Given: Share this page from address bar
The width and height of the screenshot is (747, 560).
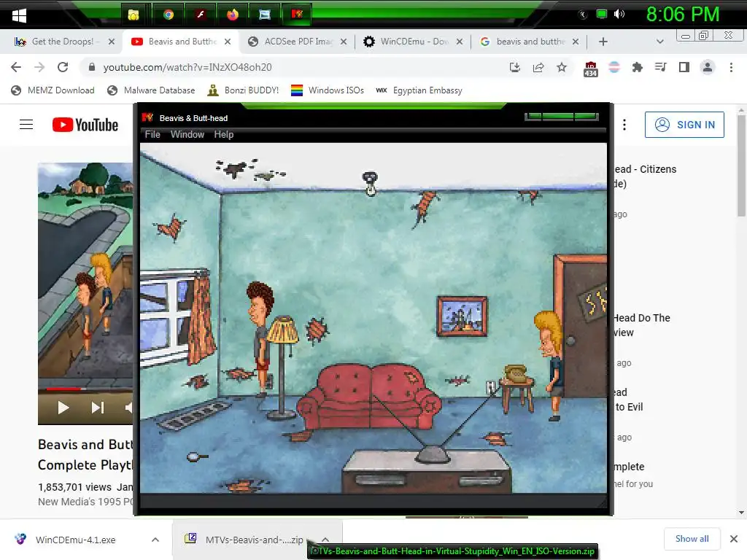Looking at the screenshot, I should (538, 68).
